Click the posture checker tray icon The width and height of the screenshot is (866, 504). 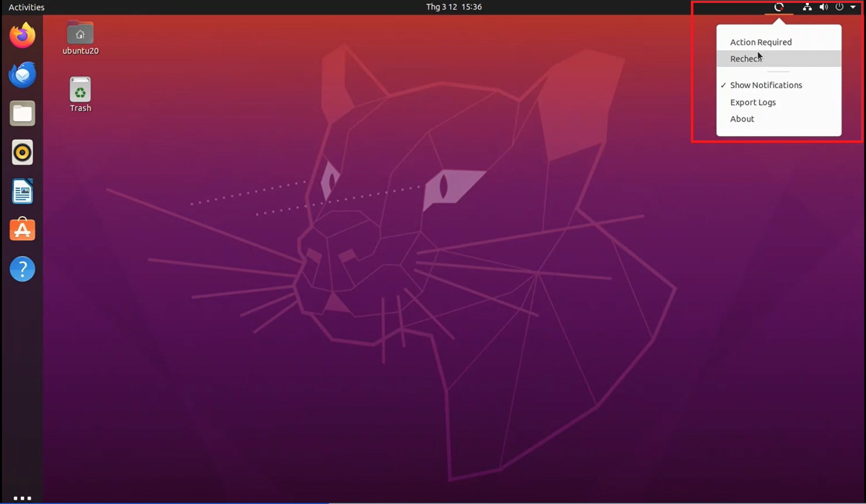pos(779,7)
